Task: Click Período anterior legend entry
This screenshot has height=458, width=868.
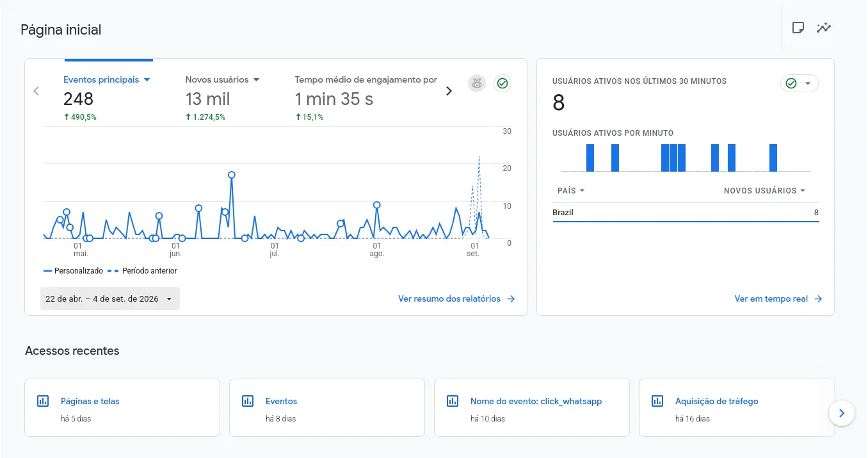Action: coord(142,271)
